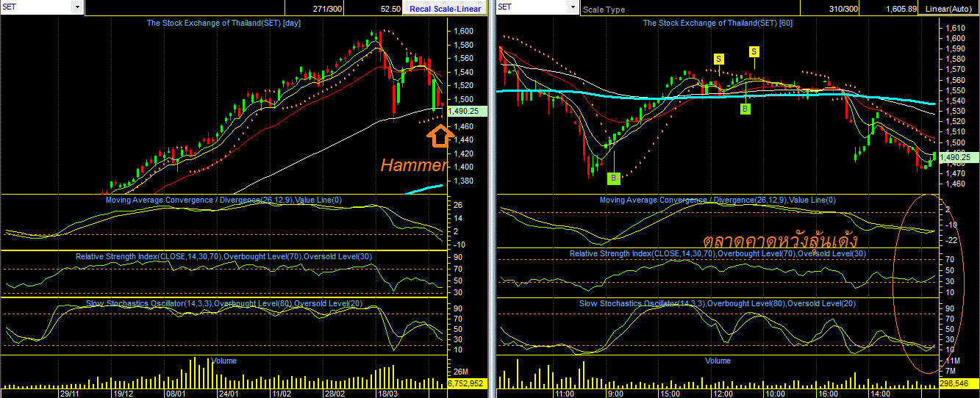Click the green B buy marker near 12:00
The width and height of the screenshot is (980, 398).
[x=745, y=109]
